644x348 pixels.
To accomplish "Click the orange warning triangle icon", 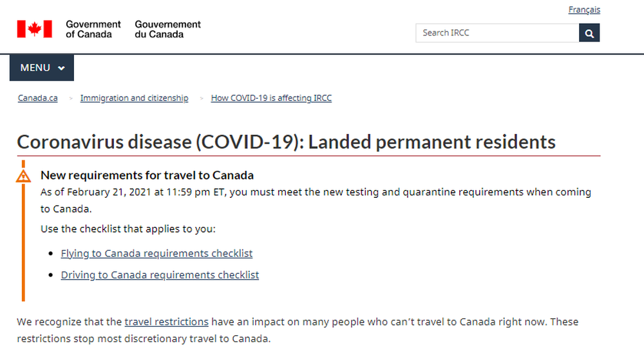I will pos(23,177).
